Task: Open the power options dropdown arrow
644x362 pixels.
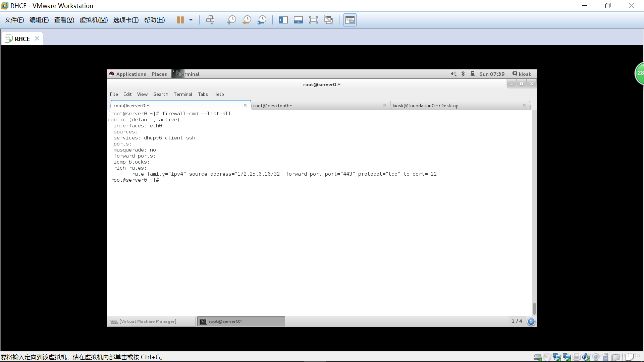Action: click(x=191, y=20)
